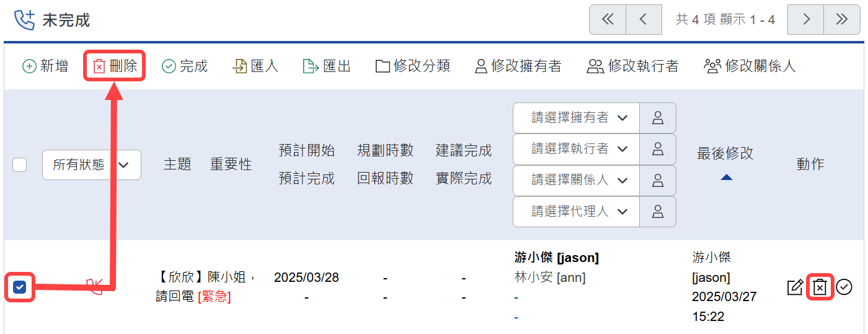
Task: Click 刪除 in the toolbar
Action: 115,66
